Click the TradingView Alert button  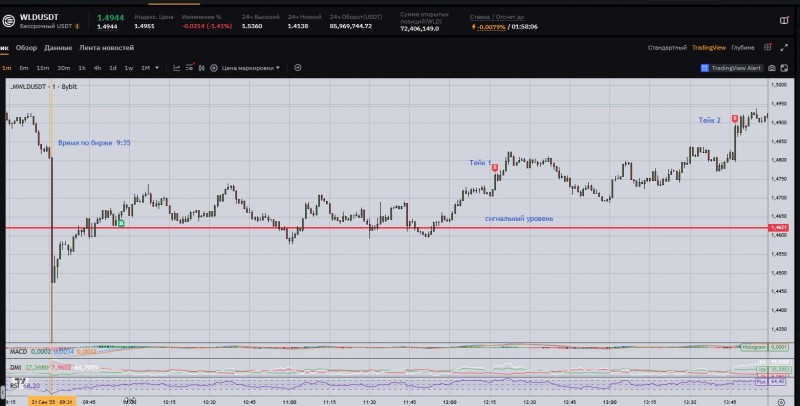pos(731,68)
